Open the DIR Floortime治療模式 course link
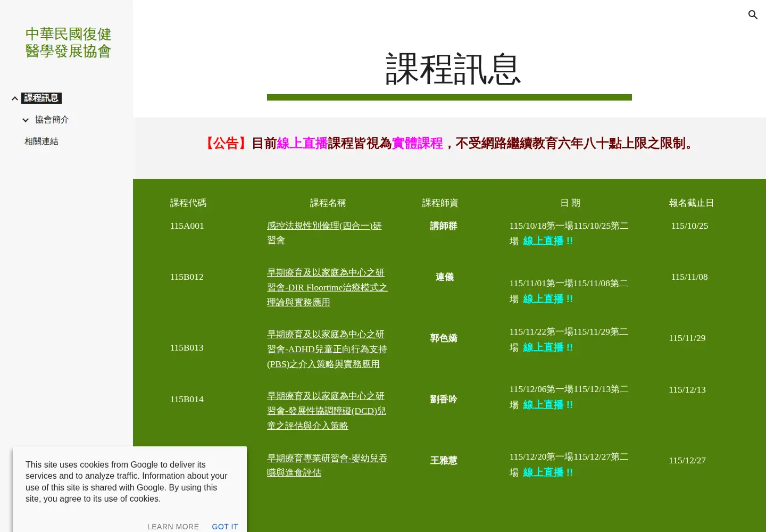This screenshot has height=532, width=766. 327,287
